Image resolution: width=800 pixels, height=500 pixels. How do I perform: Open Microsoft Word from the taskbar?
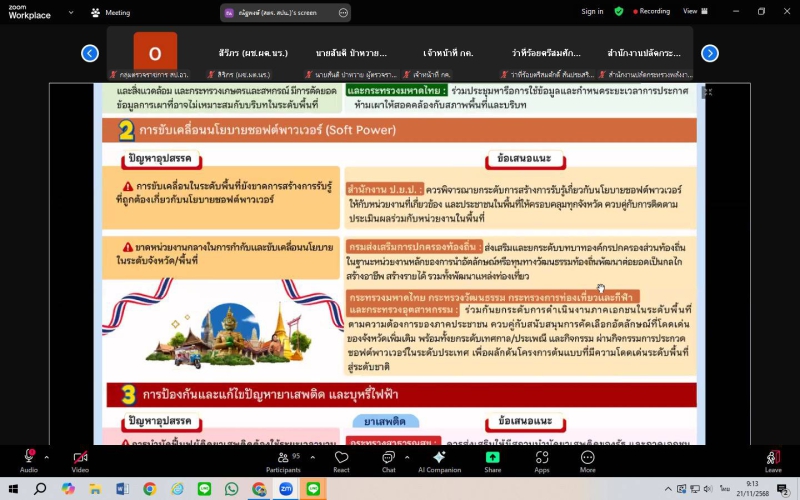(122, 489)
